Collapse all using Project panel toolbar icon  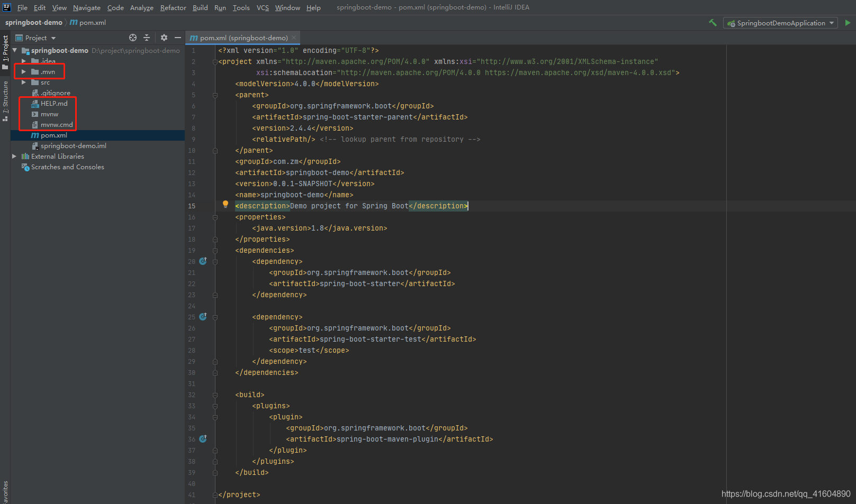click(x=147, y=38)
